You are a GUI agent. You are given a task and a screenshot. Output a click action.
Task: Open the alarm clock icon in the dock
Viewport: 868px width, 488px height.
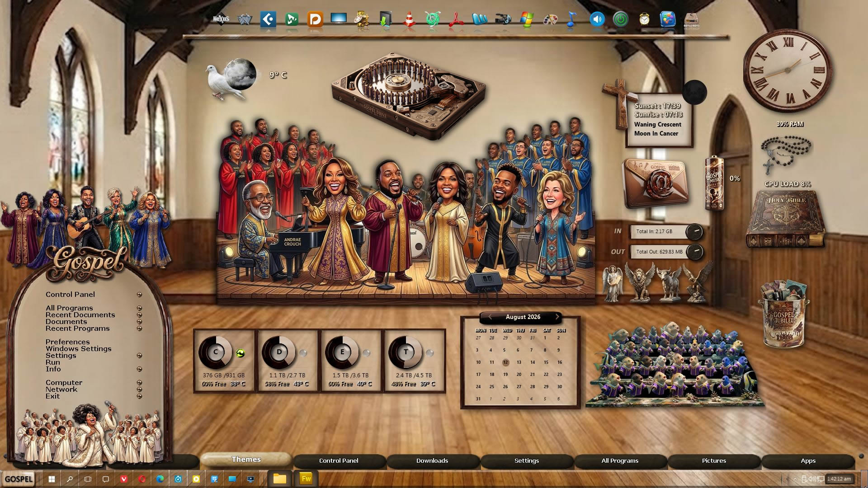pos(644,19)
